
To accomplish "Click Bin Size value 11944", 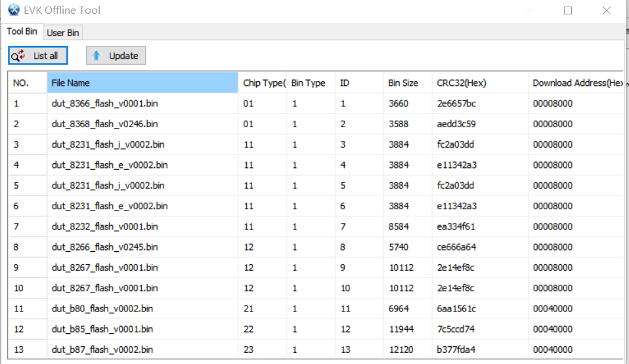I will tap(401, 329).
